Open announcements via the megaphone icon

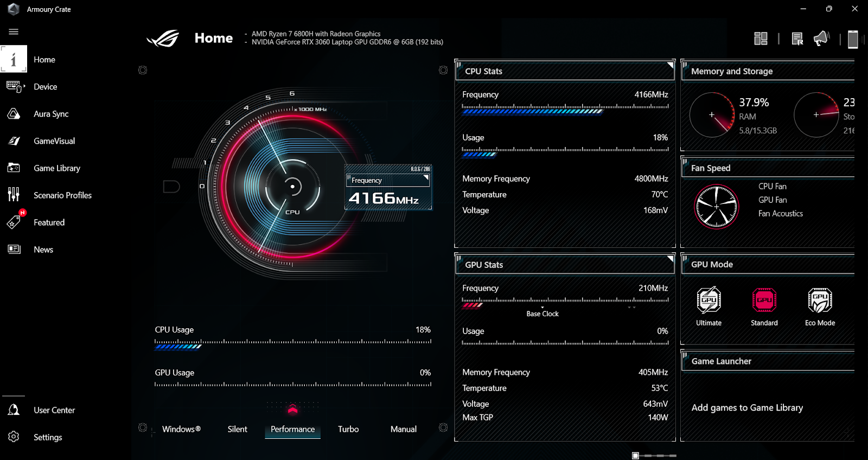(821, 39)
